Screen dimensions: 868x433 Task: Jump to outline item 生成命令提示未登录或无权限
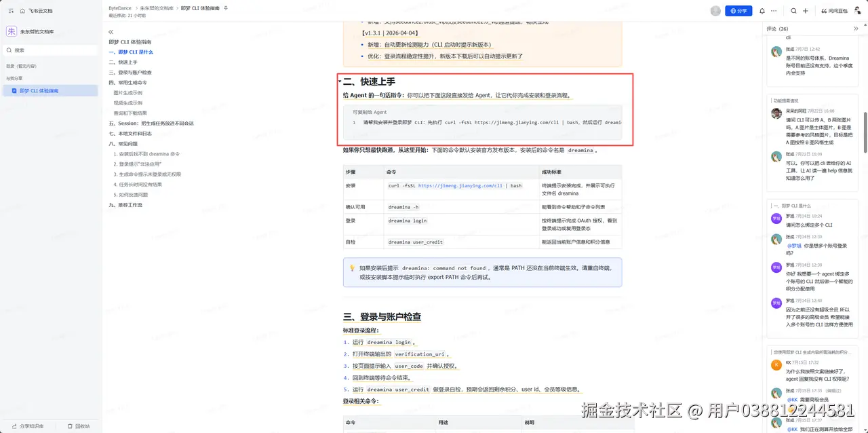(x=147, y=174)
